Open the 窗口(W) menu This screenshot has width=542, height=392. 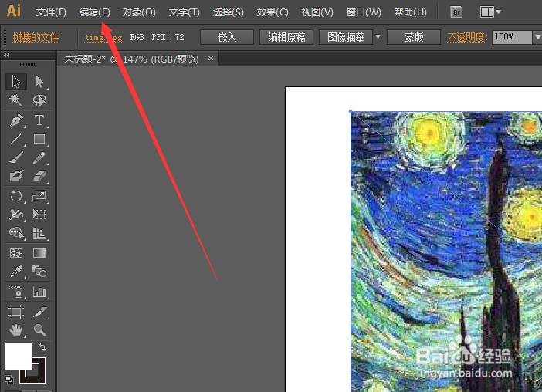point(364,12)
